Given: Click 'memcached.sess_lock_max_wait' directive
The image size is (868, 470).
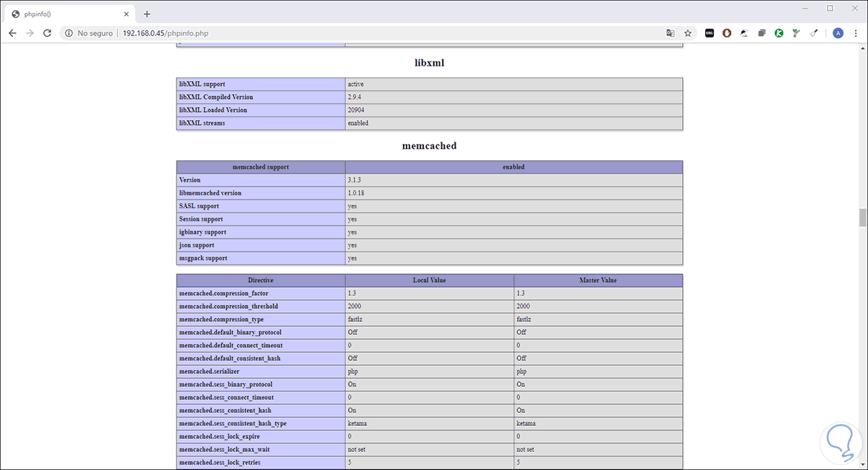Looking at the screenshot, I should 224,450.
